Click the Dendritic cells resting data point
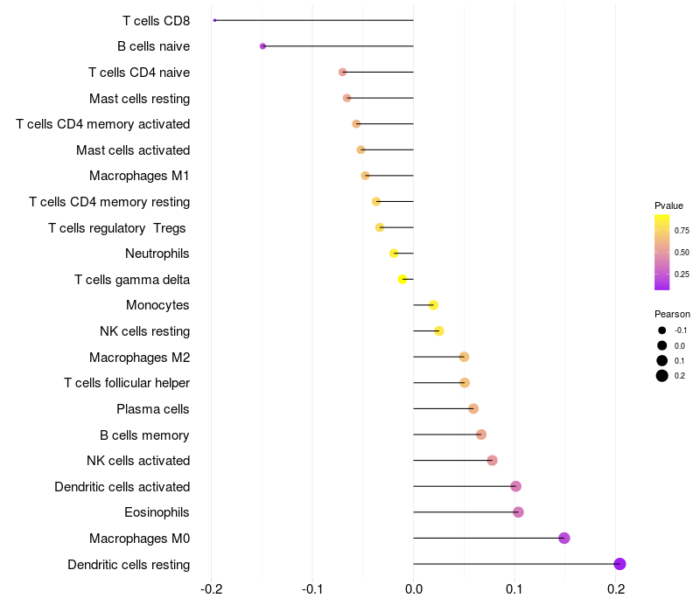Screen dimensions: 700x612 (619, 564)
